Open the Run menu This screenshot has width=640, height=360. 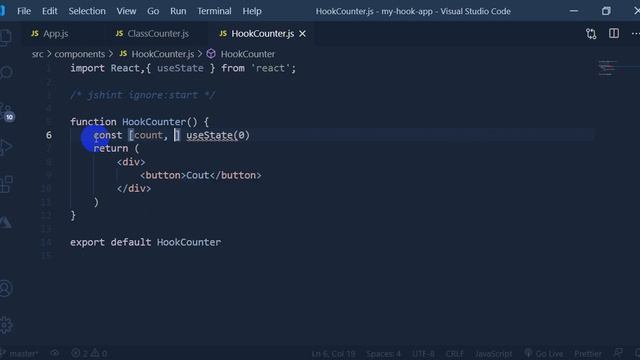click(178, 11)
